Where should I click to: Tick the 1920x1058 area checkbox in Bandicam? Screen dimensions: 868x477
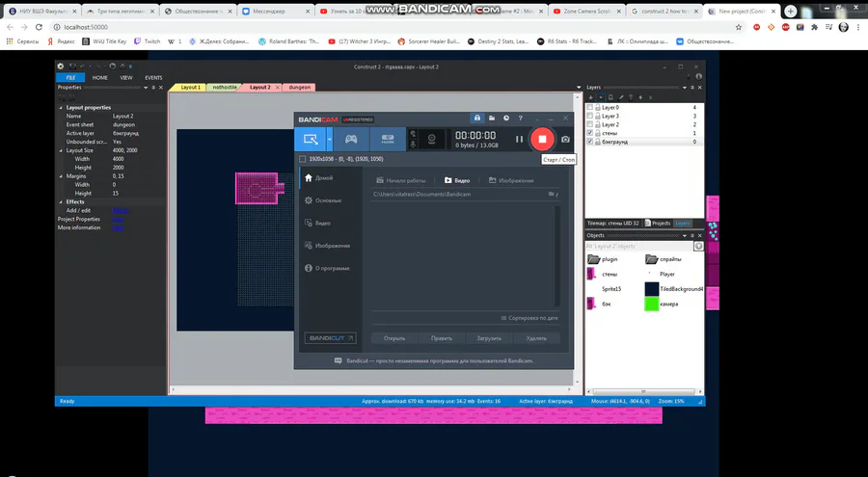pyautogui.click(x=302, y=159)
